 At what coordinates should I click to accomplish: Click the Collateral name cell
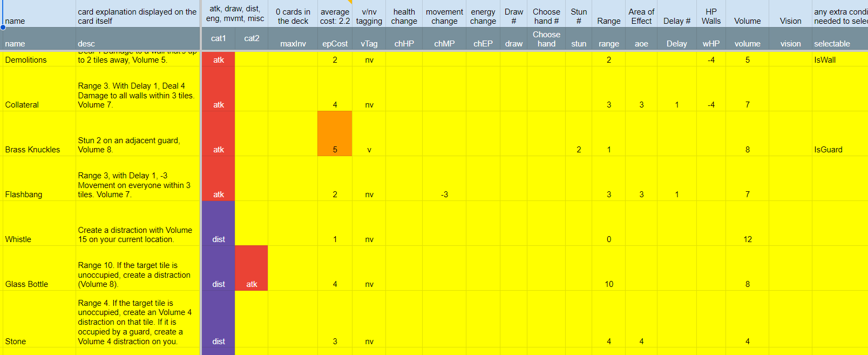click(x=22, y=105)
